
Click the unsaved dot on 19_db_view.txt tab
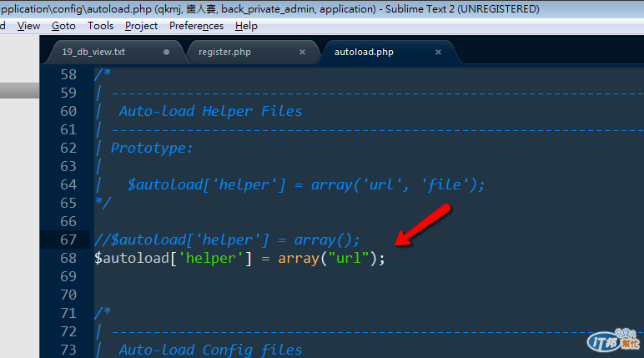(x=166, y=53)
